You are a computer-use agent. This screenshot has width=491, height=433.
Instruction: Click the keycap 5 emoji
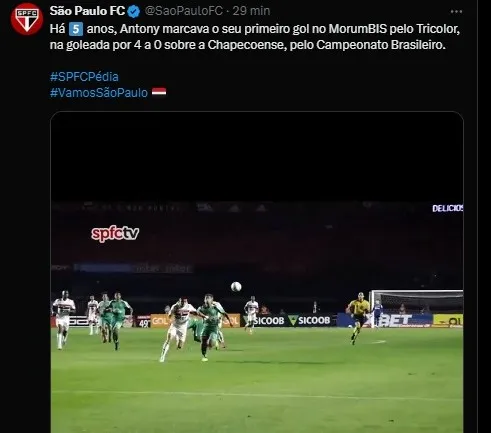(76, 29)
